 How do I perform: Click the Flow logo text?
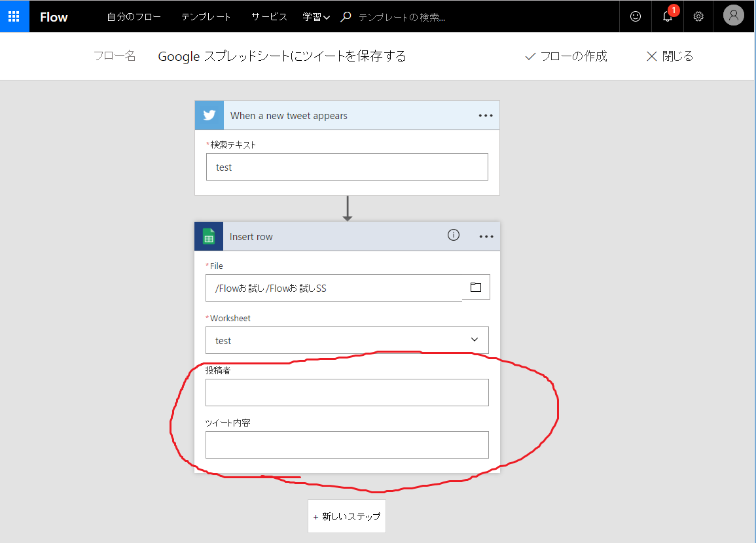point(54,17)
